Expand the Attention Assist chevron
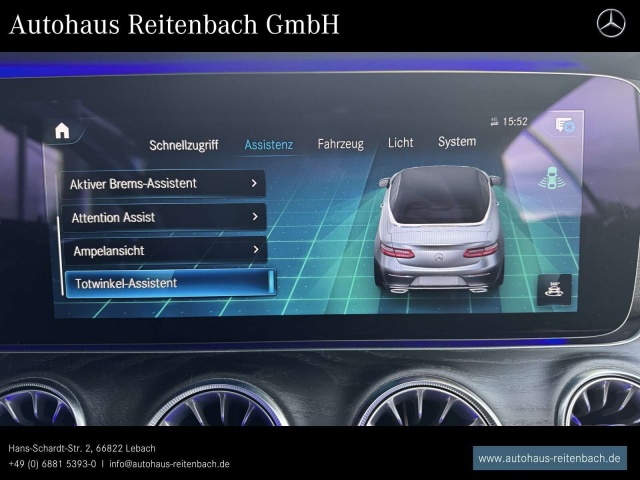The image size is (640, 480). 256,216
